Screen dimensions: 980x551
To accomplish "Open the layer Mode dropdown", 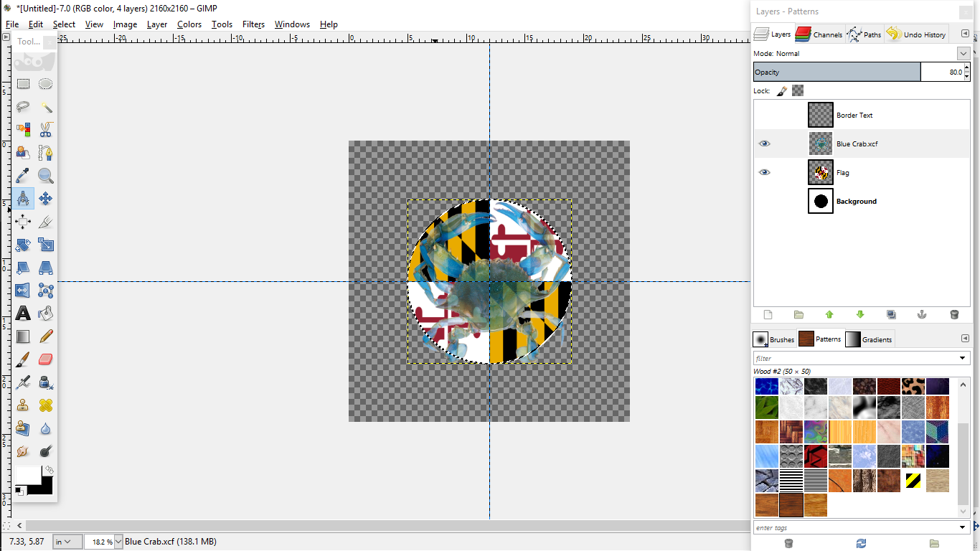I will pos(963,54).
